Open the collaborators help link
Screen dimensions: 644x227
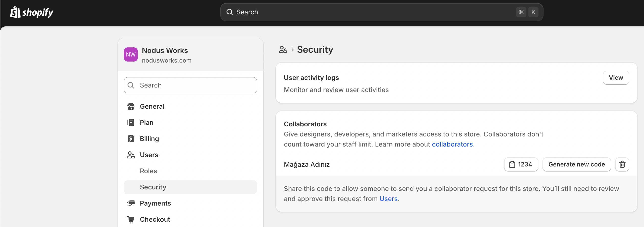[452, 144]
